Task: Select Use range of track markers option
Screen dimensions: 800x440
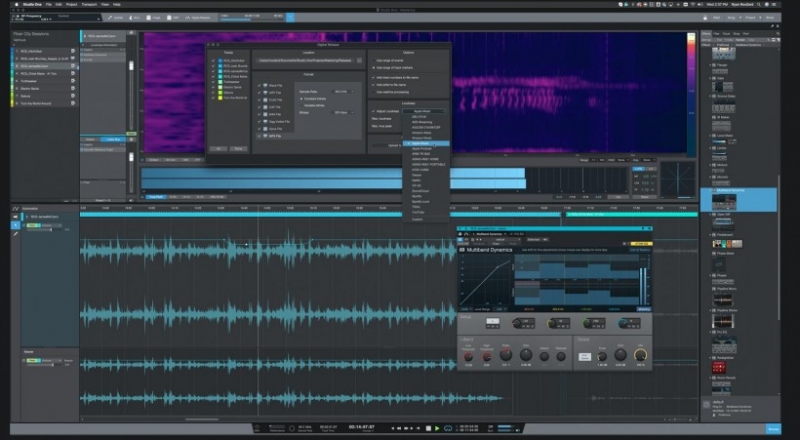Action: (x=373, y=67)
